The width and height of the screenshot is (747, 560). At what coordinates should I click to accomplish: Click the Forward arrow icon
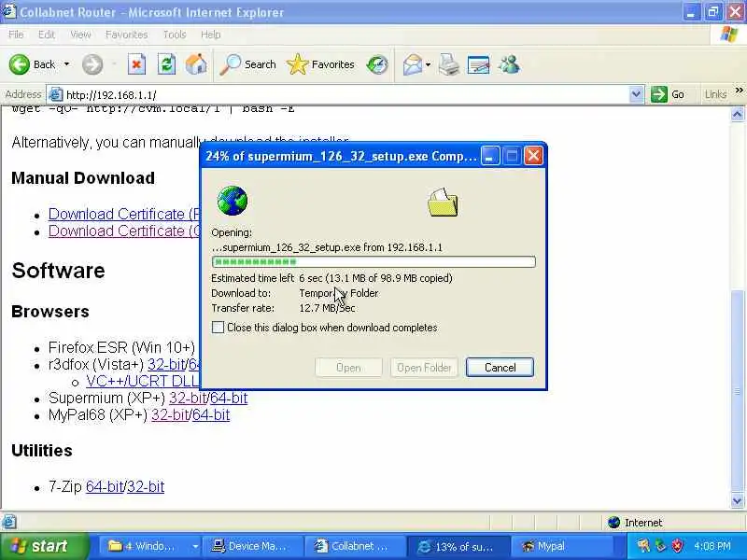point(92,64)
